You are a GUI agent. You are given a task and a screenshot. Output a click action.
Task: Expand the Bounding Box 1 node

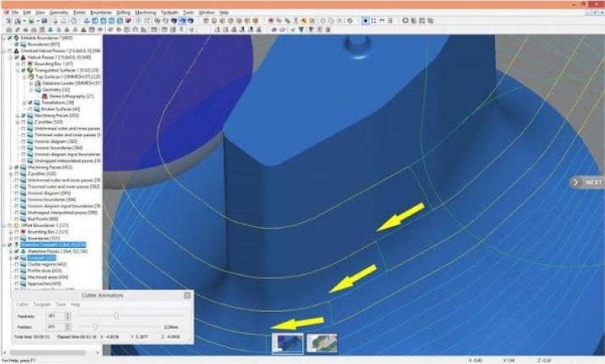pyautogui.click(x=18, y=64)
